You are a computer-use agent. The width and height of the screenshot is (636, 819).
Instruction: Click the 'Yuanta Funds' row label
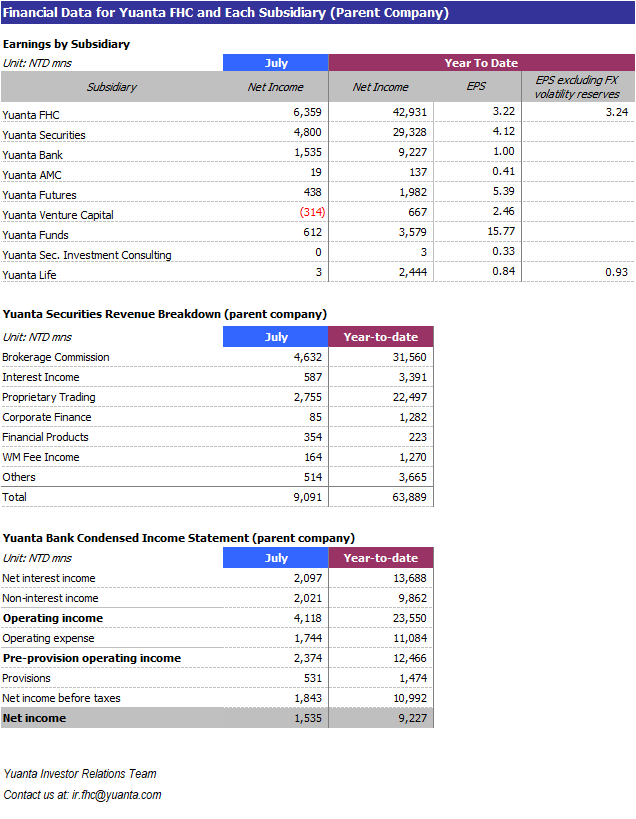tap(36, 235)
